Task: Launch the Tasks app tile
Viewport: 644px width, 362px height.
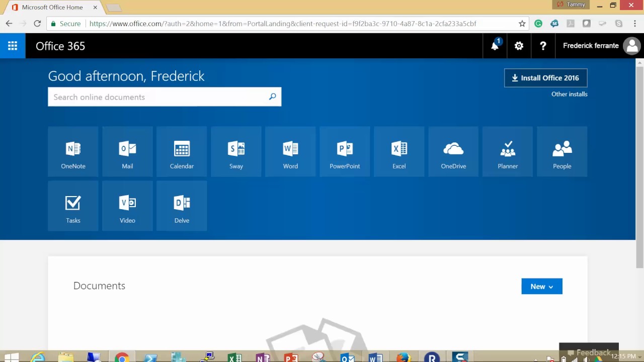Action: [x=73, y=206]
